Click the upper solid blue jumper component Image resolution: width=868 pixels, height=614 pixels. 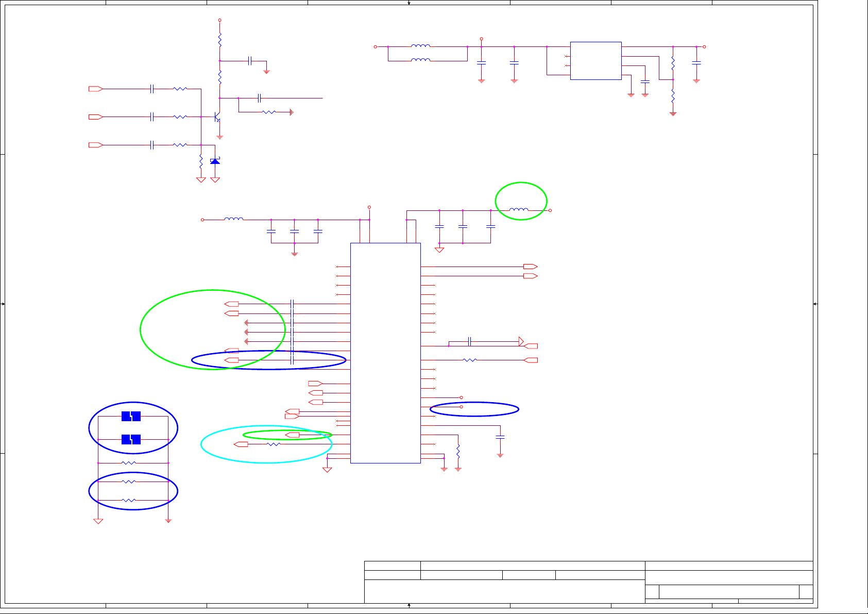coord(131,416)
